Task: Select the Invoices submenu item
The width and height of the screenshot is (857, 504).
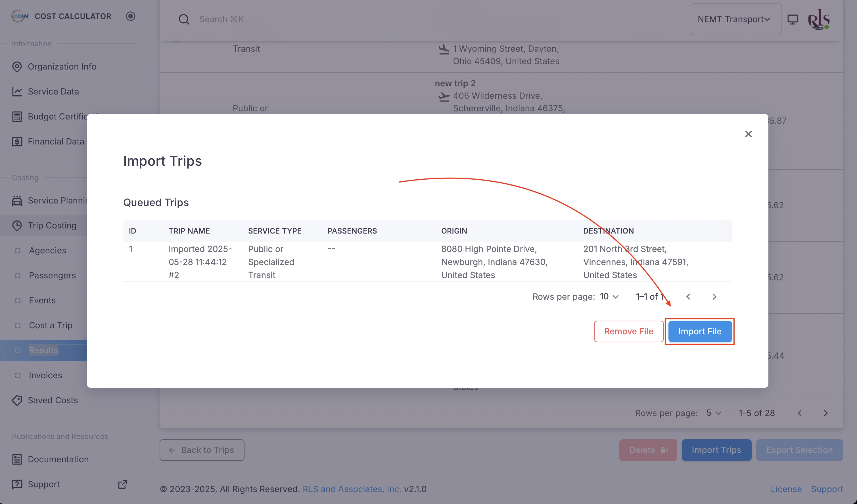Action: coord(45,375)
